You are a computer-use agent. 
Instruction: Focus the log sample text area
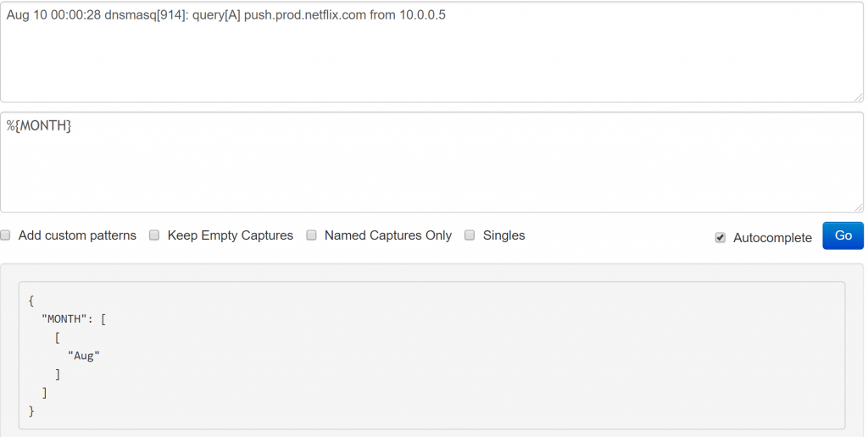pyautogui.click(x=431, y=52)
